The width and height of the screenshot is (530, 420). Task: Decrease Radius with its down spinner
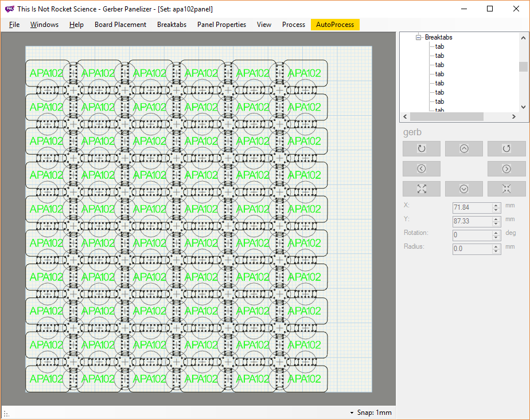(496, 252)
